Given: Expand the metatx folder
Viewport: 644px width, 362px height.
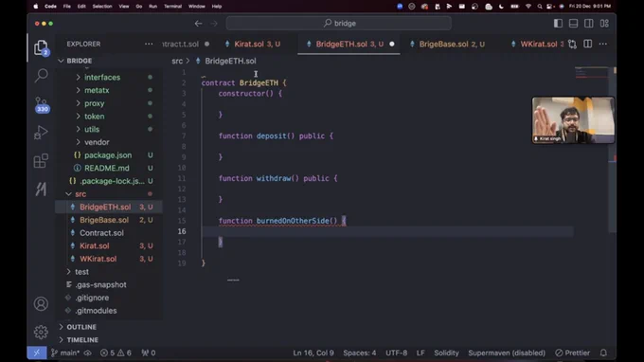Looking at the screenshot, I should pos(97,90).
